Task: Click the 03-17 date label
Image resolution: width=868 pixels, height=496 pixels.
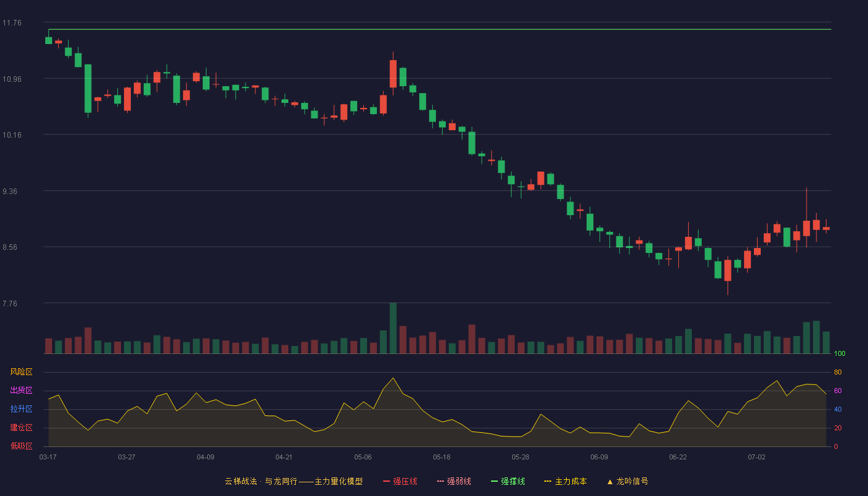Action: (x=48, y=457)
